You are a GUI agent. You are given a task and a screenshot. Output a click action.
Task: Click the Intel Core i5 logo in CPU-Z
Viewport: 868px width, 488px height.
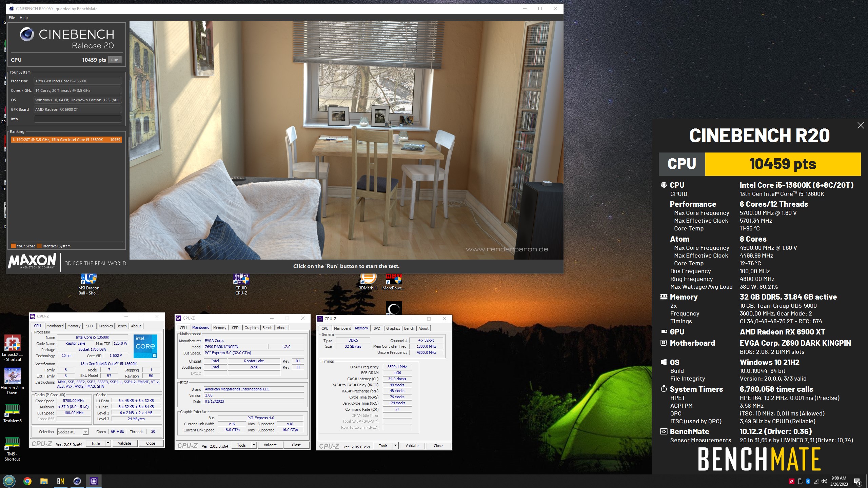145,346
